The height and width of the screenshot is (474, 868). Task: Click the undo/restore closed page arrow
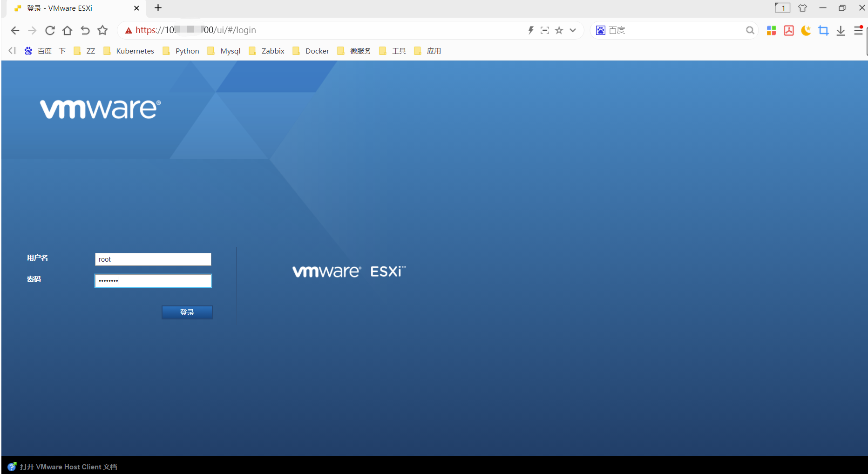85,30
